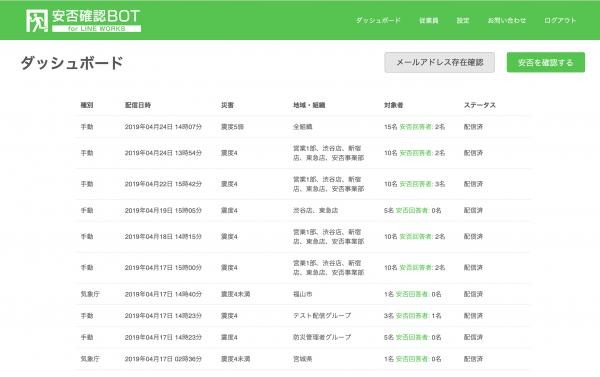
Task: Select お問い合わせ in the header
Action: point(507,20)
